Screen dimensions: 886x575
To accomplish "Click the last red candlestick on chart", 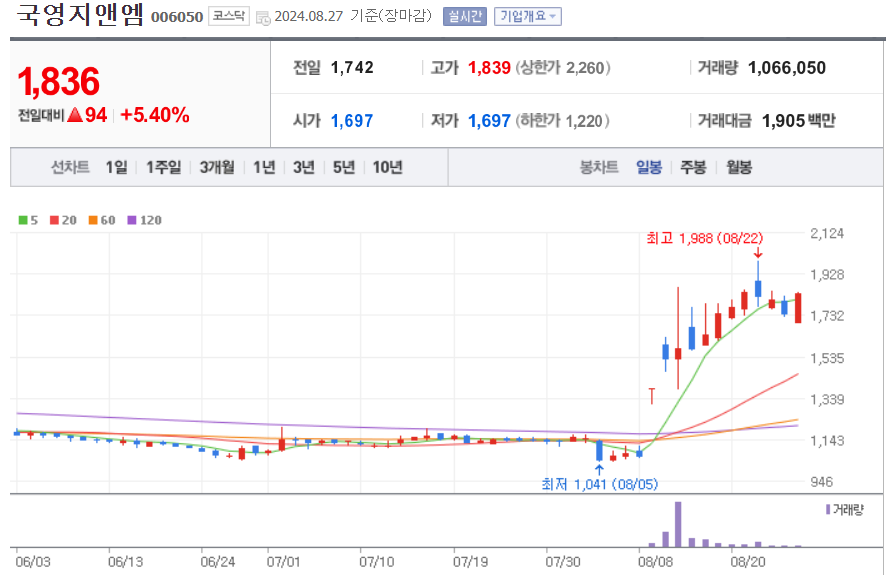I will 798,308.
